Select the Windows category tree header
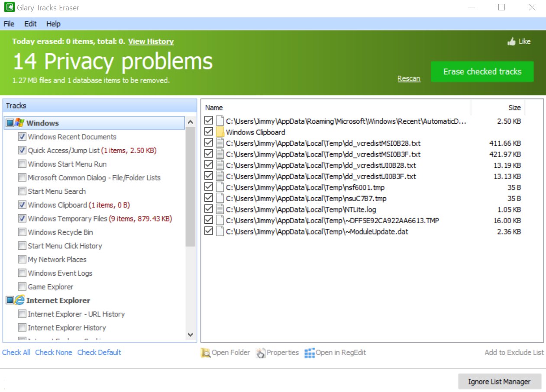 pos(94,123)
